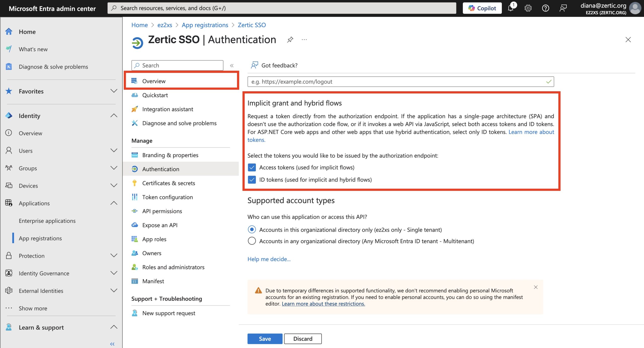The width and height of the screenshot is (644, 348).
Task: Expand the Users menu group
Action: click(x=114, y=151)
